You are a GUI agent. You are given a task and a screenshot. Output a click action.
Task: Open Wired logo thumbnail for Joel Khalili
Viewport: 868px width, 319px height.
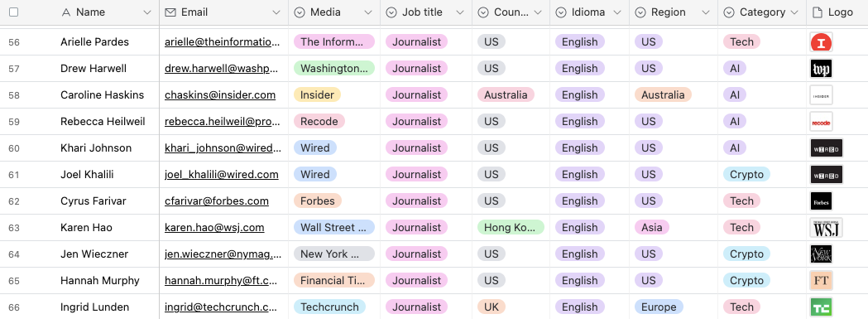tap(827, 175)
